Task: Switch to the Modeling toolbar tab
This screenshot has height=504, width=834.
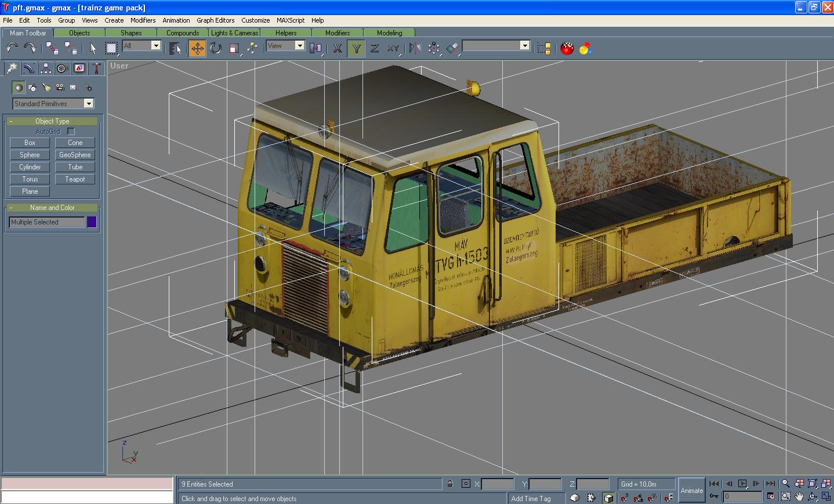Action: (x=389, y=33)
